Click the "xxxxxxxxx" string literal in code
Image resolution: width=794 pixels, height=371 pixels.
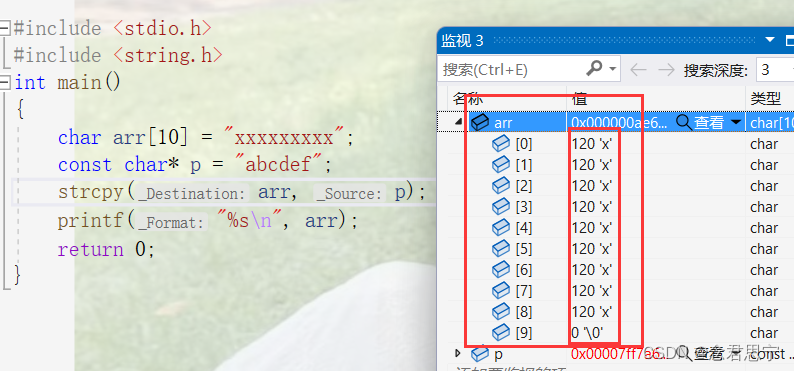coord(284,137)
